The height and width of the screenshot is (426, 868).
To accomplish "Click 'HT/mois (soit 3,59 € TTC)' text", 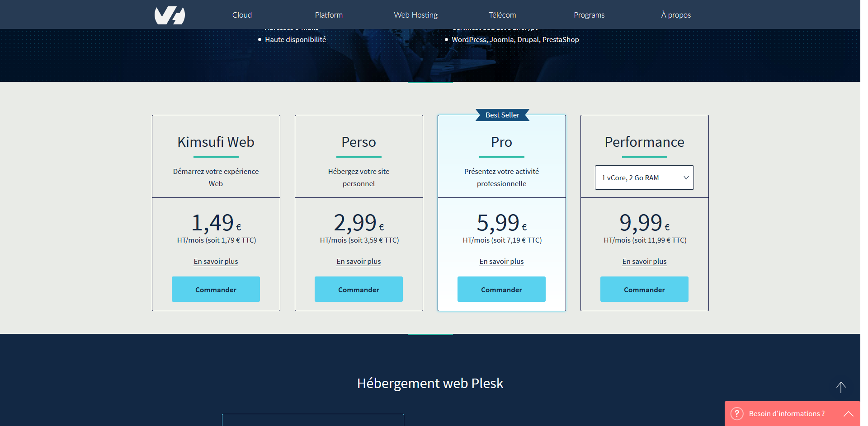I will 359,240.
